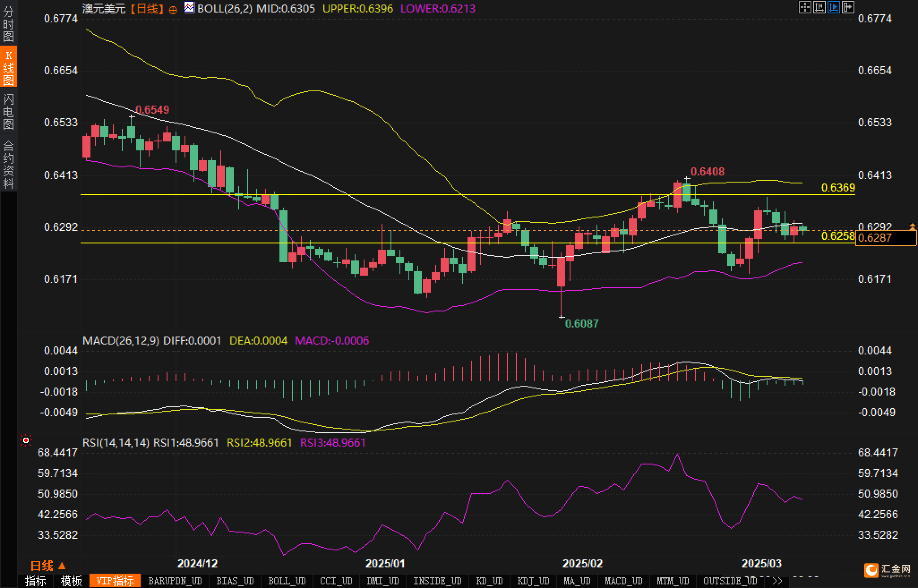Activate the crosshair cursor icon

[805, 7]
